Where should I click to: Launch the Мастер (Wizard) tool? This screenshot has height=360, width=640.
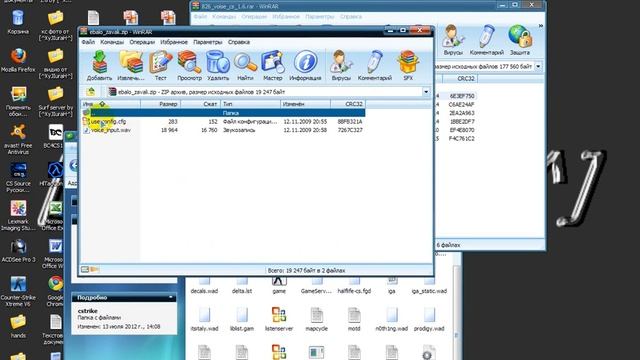(x=272, y=65)
